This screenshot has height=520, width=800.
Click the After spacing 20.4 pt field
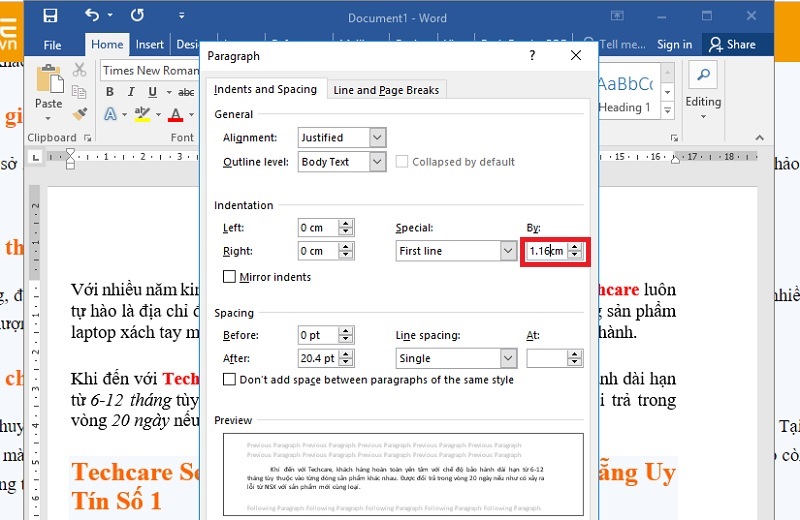[x=319, y=358]
